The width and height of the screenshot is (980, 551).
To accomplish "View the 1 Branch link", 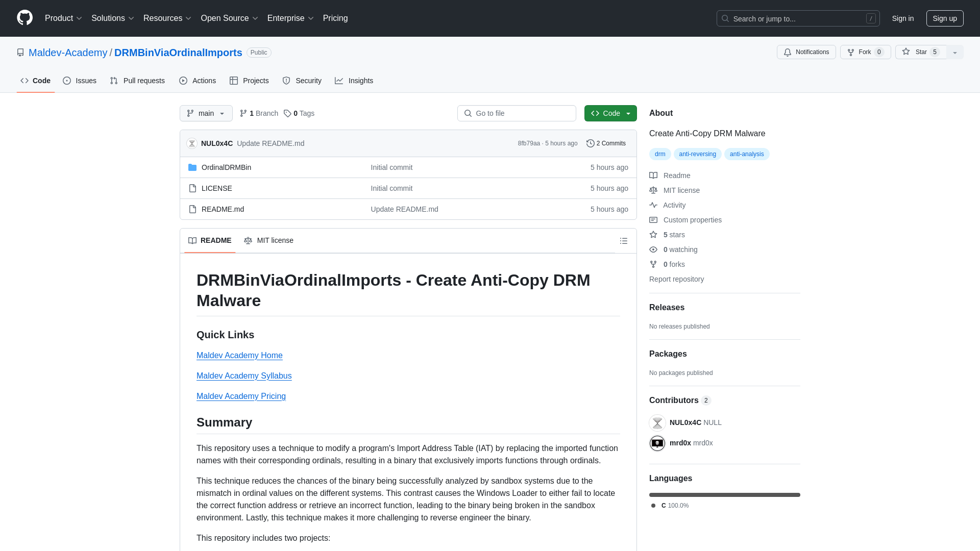I will pyautogui.click(x=259, y=113).
